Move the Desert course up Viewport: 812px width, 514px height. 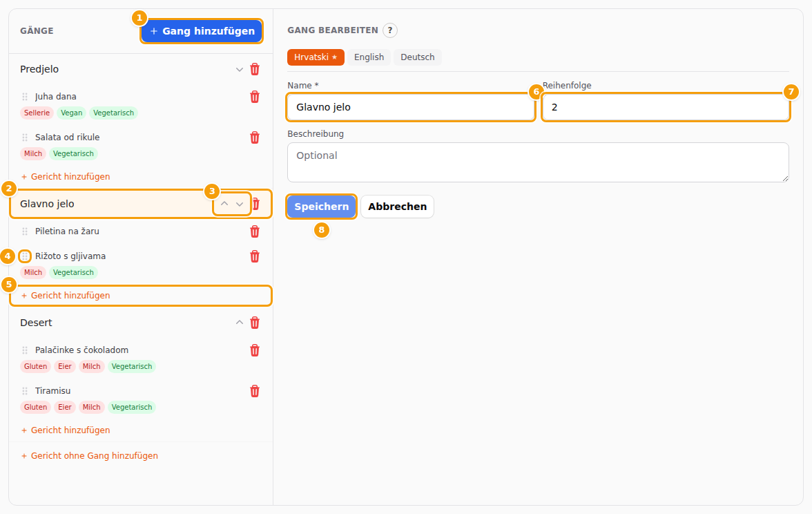tap(239, 323)
